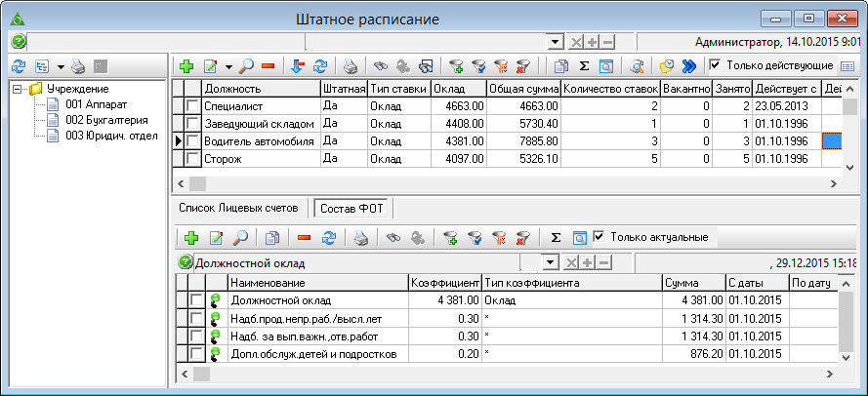Refresh the positions table in the upper toolbar

[x=320, y=66]
